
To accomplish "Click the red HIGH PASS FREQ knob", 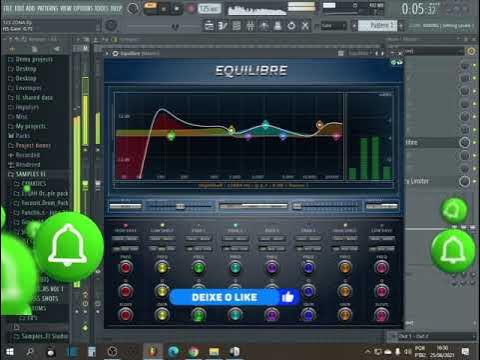I will coord(126,267).
